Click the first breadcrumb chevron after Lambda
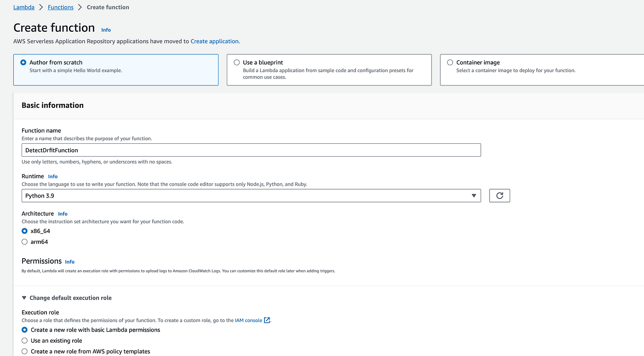Viewport: 644px width, 356px height. [x=41, y=7]
